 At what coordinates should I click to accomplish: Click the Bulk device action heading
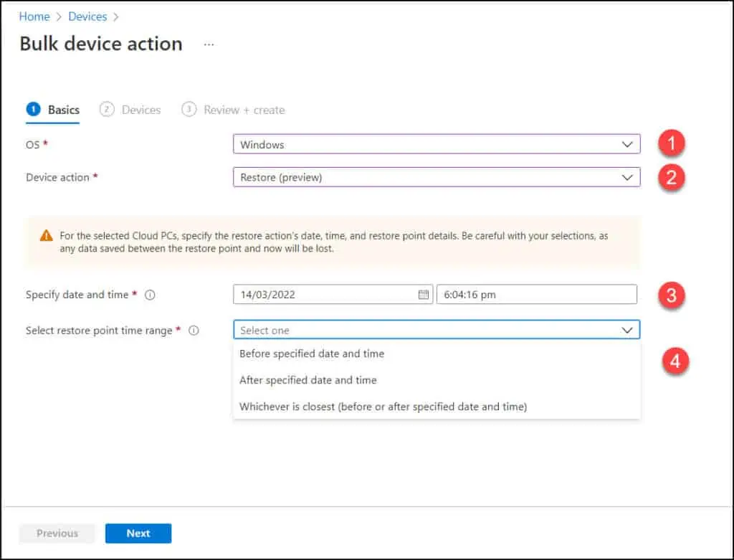[101, 44]
